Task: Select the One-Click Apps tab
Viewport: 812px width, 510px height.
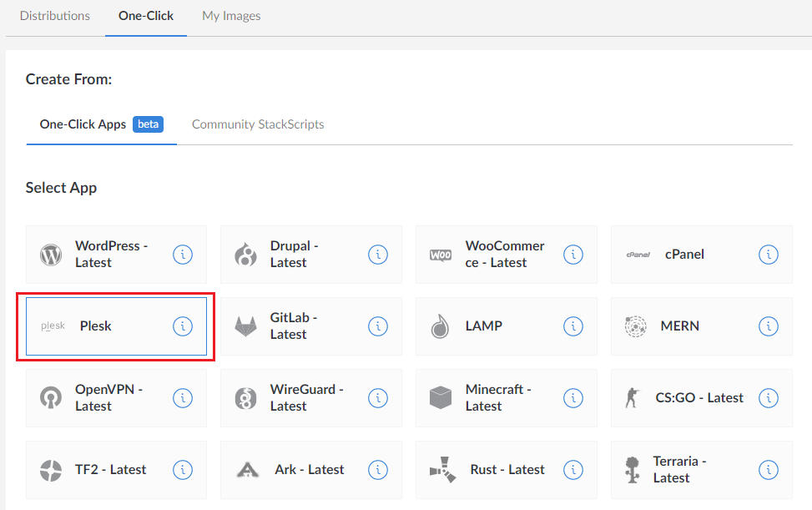Action: coord(83,124)
